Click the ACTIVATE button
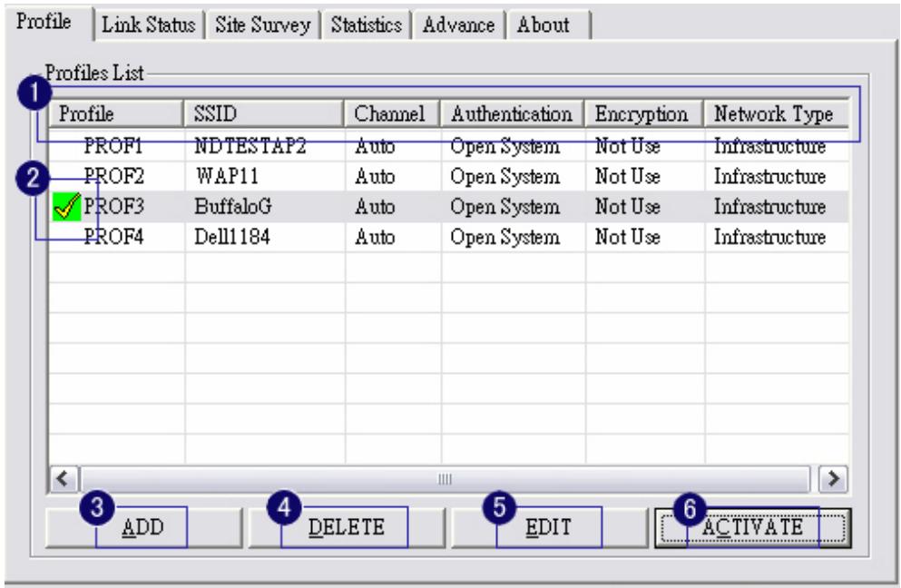Image resolution: width=901 pixels, height=588 pixels. (x=753, y=527)
